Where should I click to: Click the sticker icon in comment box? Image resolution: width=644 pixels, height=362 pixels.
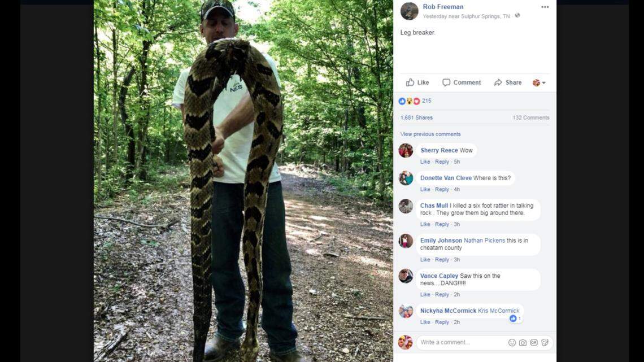pos(545,342)
